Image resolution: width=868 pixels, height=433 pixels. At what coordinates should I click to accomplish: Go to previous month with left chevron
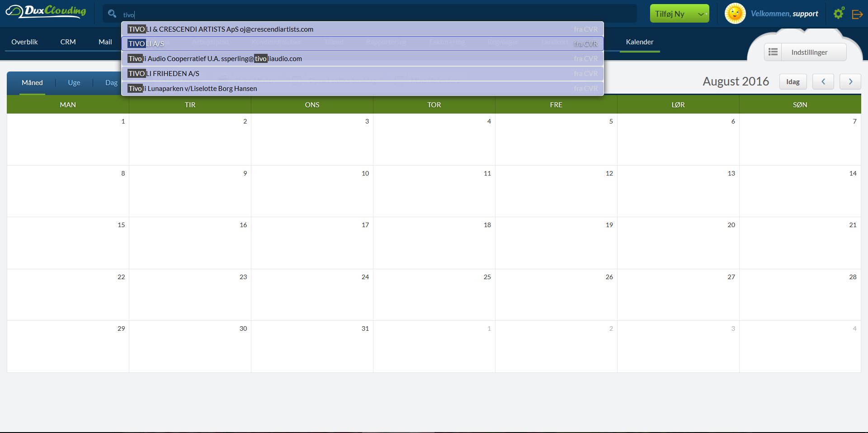(x=823, y=81)
